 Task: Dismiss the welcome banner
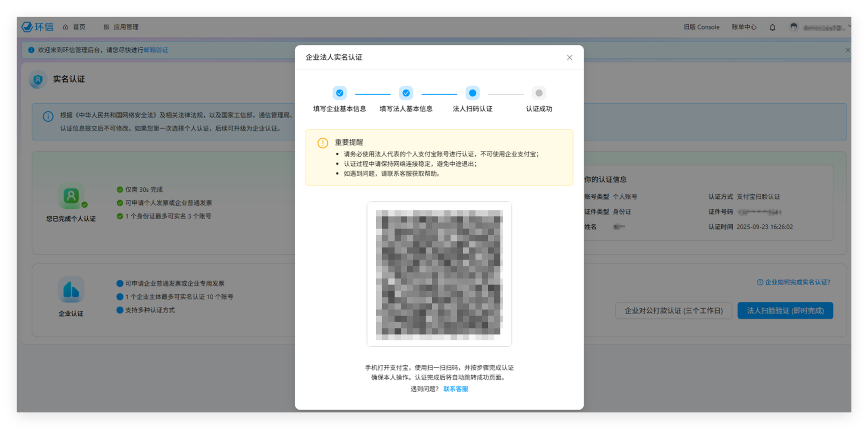point(848,50)
